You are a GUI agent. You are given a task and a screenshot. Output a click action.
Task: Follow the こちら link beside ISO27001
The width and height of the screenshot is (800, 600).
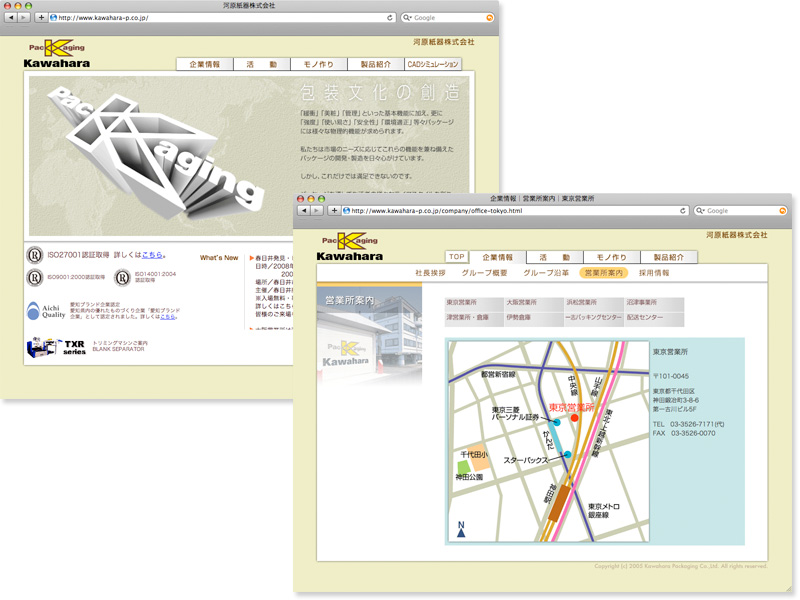(152, 255)
